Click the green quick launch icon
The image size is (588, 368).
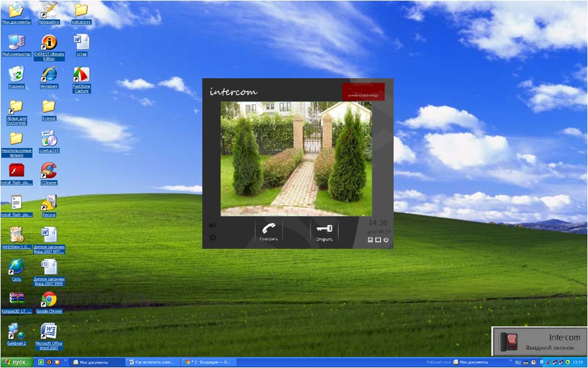point(41,362)
